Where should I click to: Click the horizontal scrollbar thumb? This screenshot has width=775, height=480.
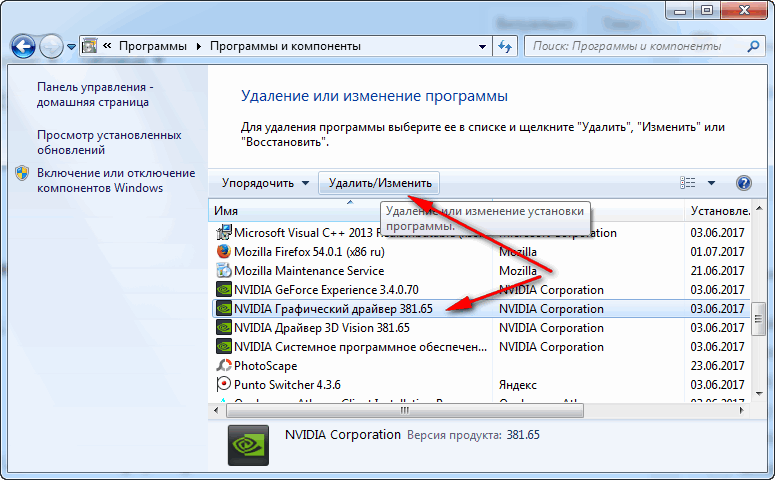405,410
